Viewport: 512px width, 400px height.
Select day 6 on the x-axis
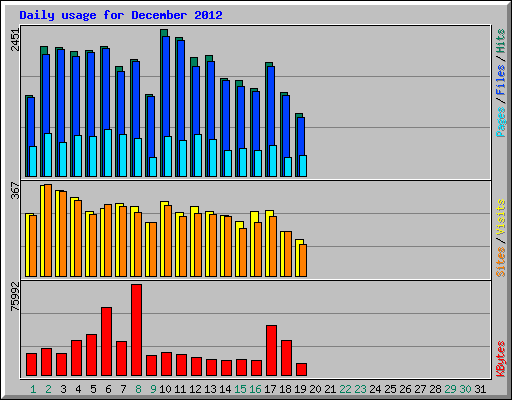pos(108,389)
